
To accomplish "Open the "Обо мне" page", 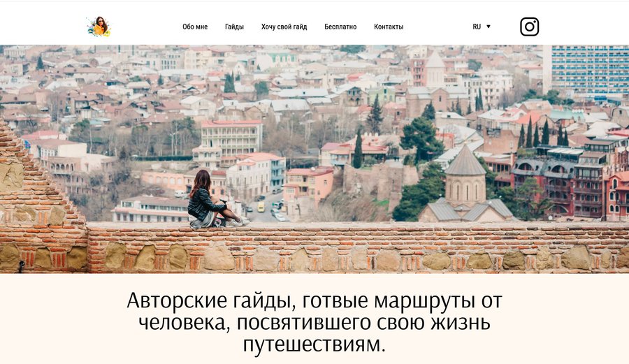I will [x=195, y=27].
